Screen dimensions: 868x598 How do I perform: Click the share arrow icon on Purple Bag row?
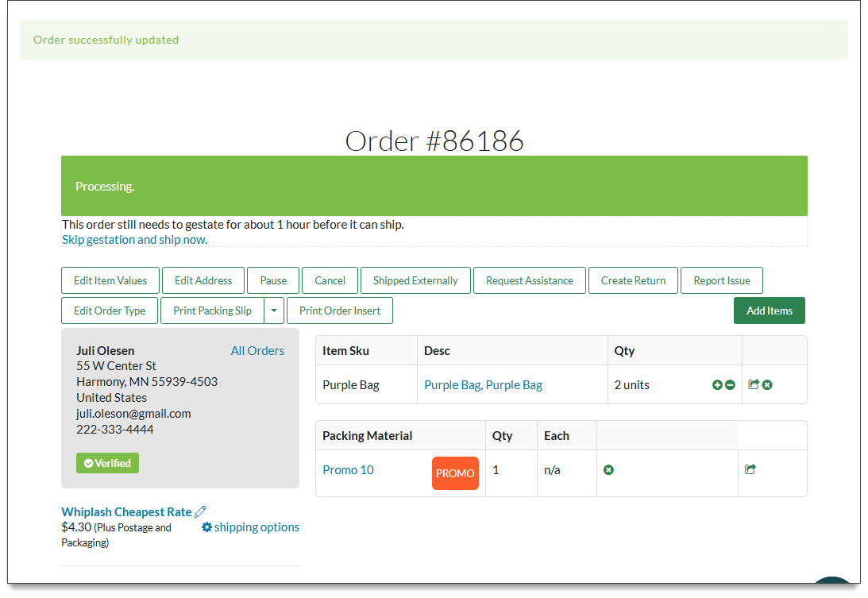coord(750,384)
